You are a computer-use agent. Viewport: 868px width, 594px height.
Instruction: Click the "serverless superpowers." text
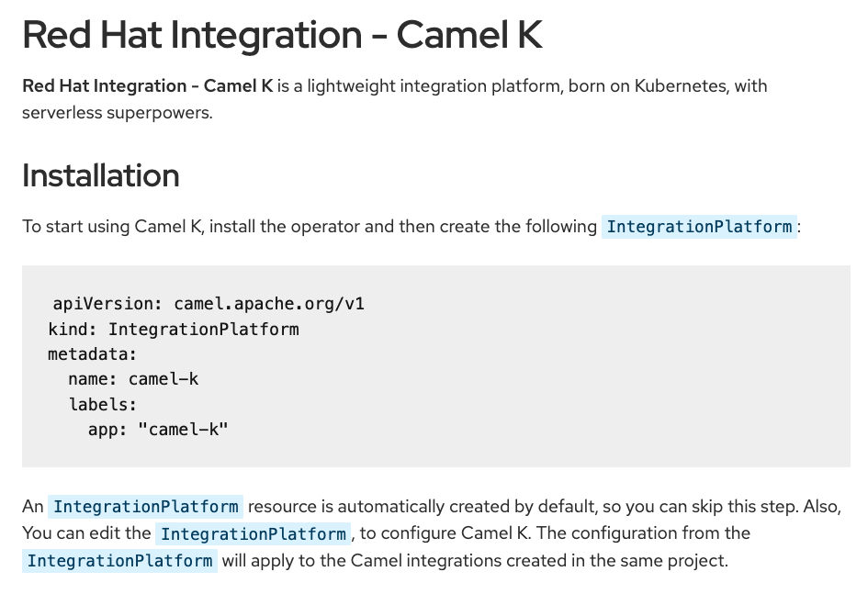pos(117,114)
